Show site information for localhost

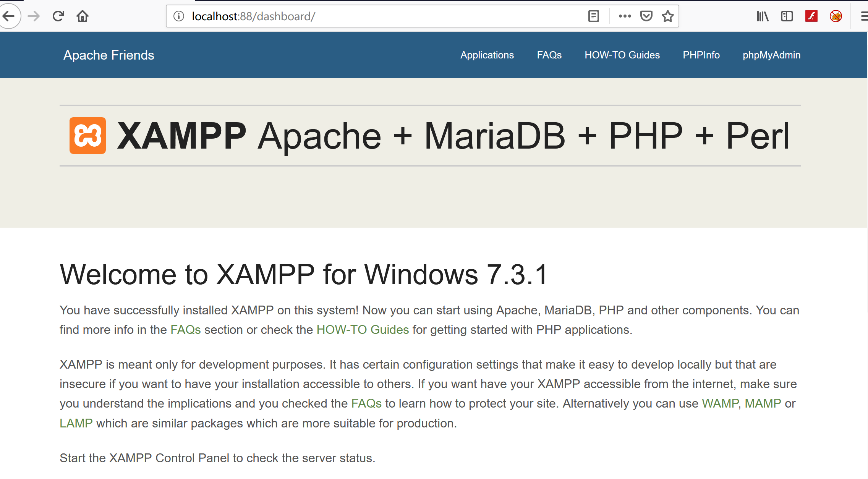(x=179, y=16)
